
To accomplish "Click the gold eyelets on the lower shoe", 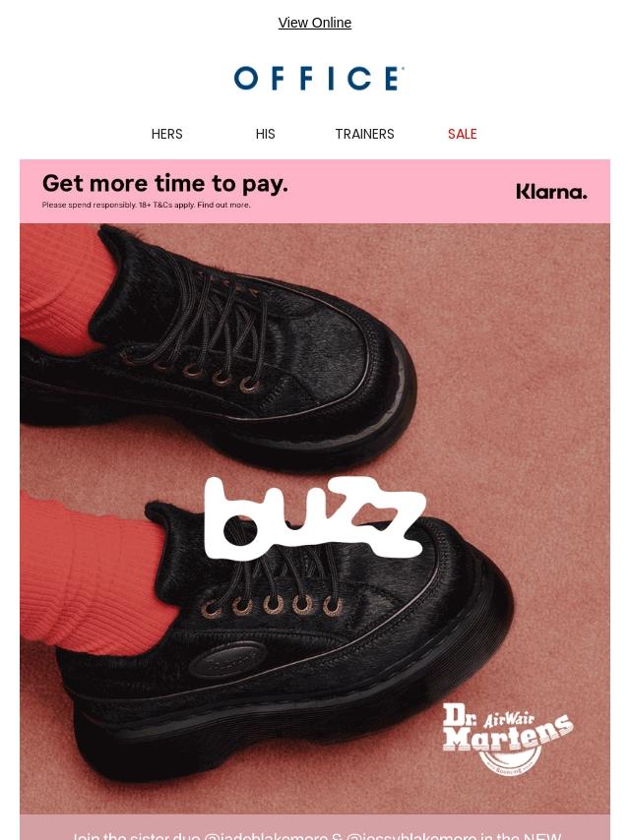I will (x=272, y=605).
